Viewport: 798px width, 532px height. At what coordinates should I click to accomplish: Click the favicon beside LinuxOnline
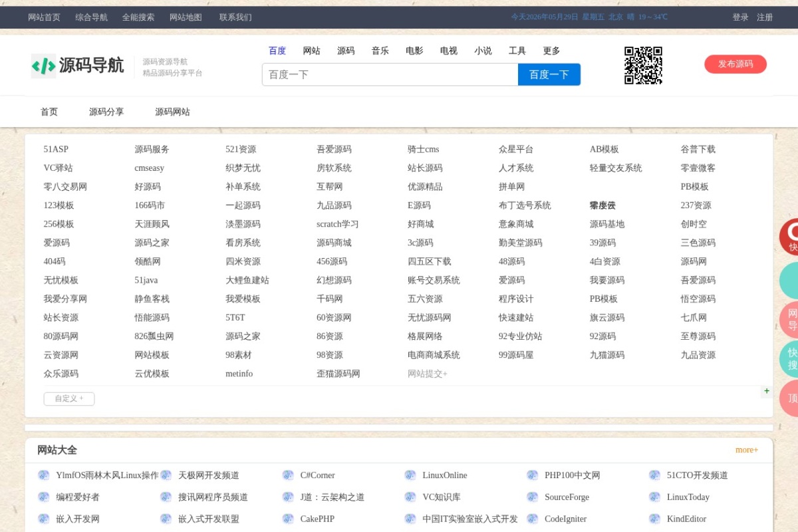[x=410, y=475]
